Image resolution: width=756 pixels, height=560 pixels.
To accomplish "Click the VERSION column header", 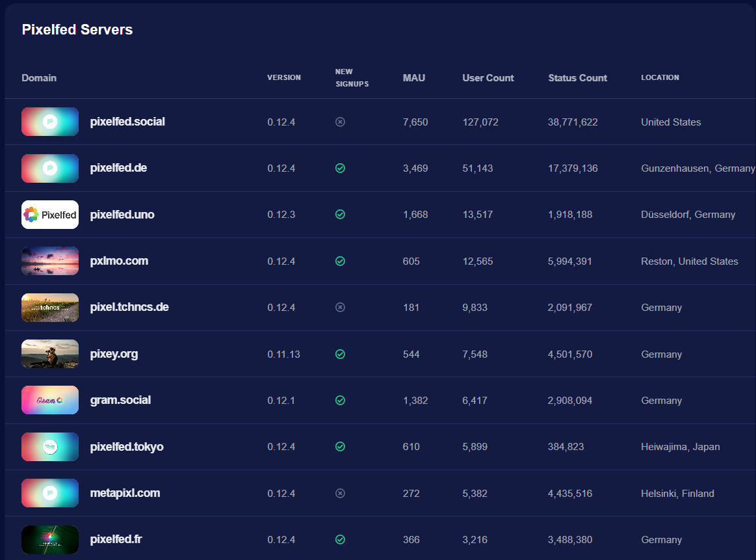I will 284,77.
